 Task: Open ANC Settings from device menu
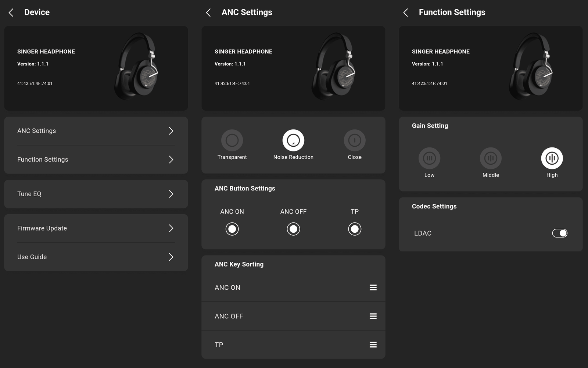point(96,131)
